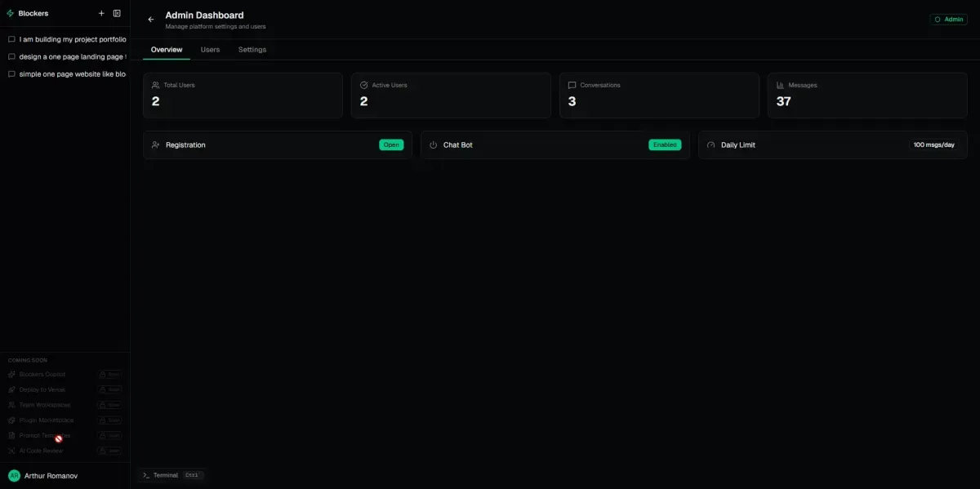Screen dimensions: 980x489
Task: Click the Total Users people icon
Action: pos(155,85)
